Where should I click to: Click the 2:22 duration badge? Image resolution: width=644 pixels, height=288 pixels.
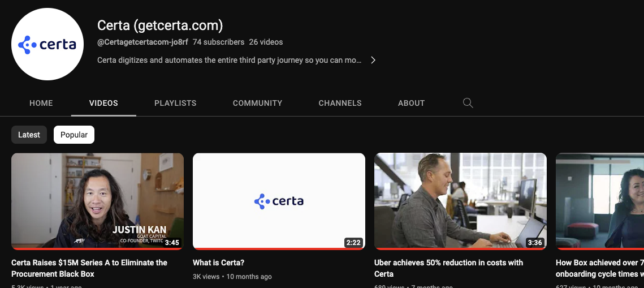point(353,243)
